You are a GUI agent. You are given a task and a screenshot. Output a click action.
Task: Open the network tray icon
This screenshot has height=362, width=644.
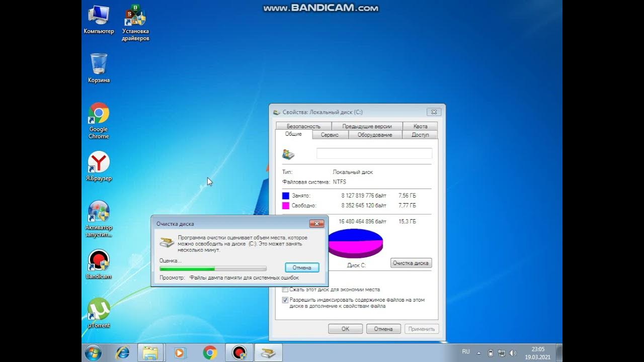(x=502, y=353)
